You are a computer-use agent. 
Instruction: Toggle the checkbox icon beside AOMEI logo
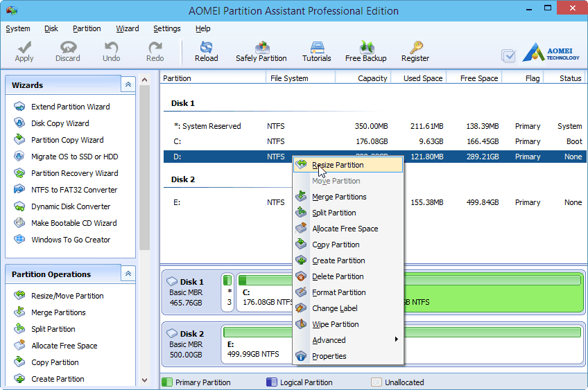508,56
